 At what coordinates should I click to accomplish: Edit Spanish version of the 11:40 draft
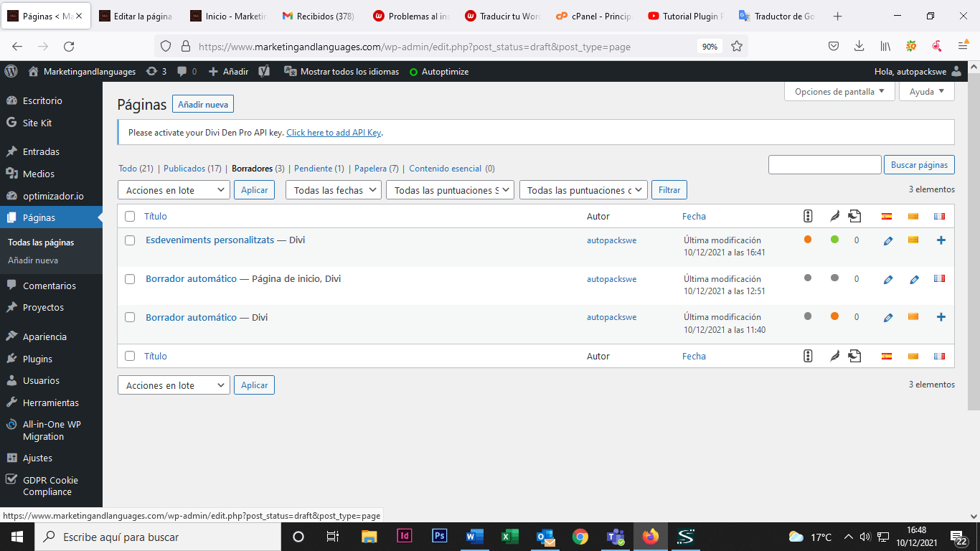pyautogui.click(x=888, y=317)
